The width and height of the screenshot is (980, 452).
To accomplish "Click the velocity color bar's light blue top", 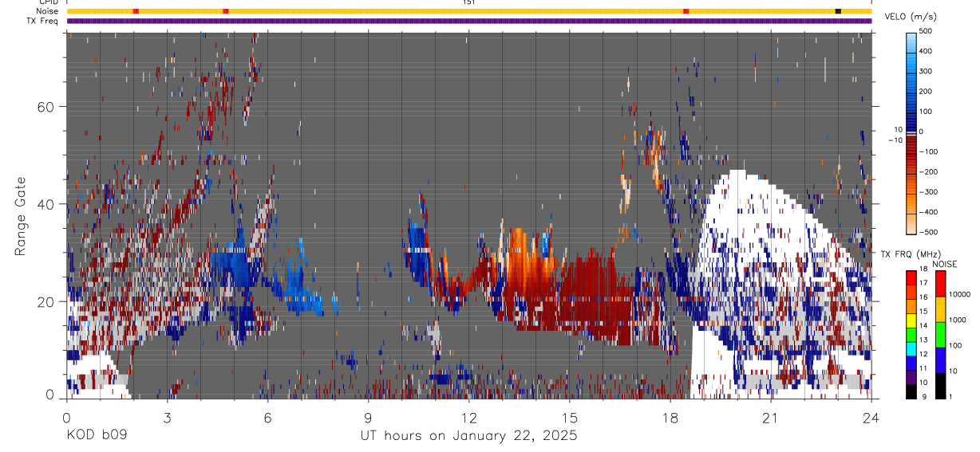I will coord(911,44).
